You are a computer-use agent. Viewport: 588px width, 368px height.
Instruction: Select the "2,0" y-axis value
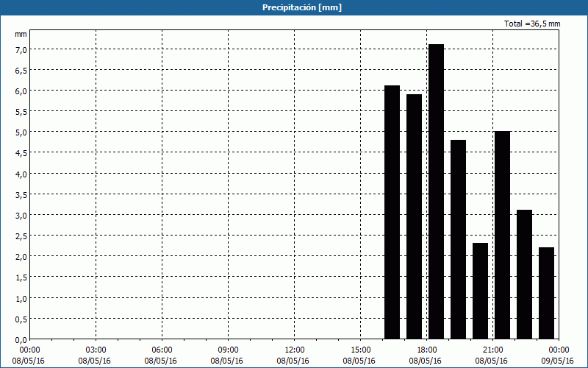point(21,256)
